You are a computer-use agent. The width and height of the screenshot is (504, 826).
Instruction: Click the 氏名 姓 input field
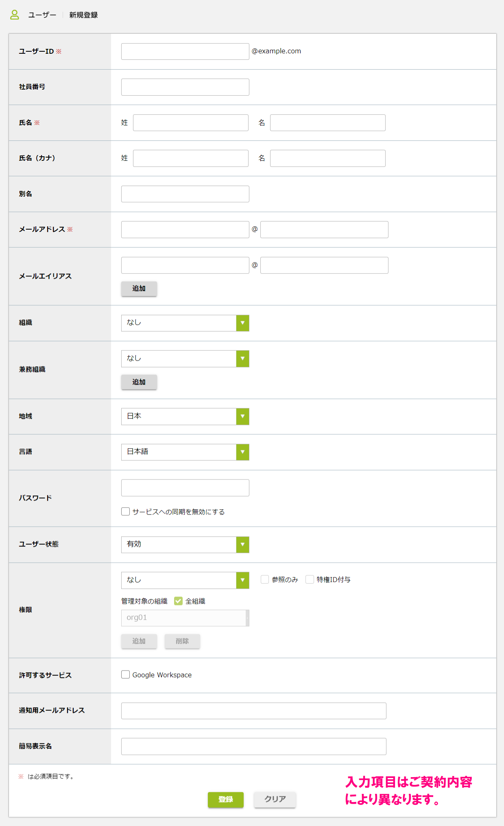click(191, 123)
